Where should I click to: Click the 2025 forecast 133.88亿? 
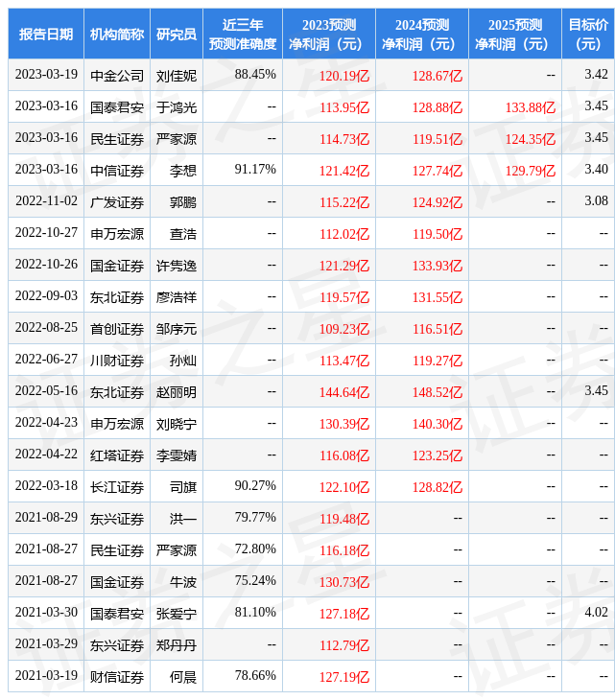(531, 107)
